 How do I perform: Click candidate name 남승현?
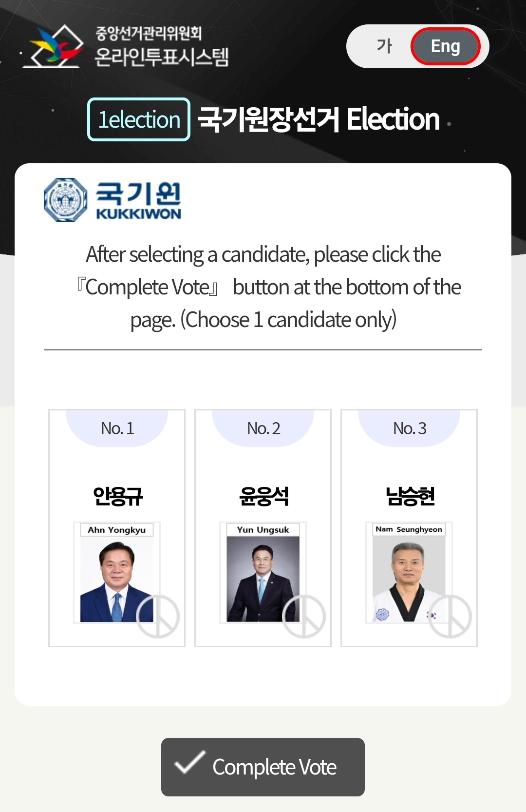click(410, 496)
